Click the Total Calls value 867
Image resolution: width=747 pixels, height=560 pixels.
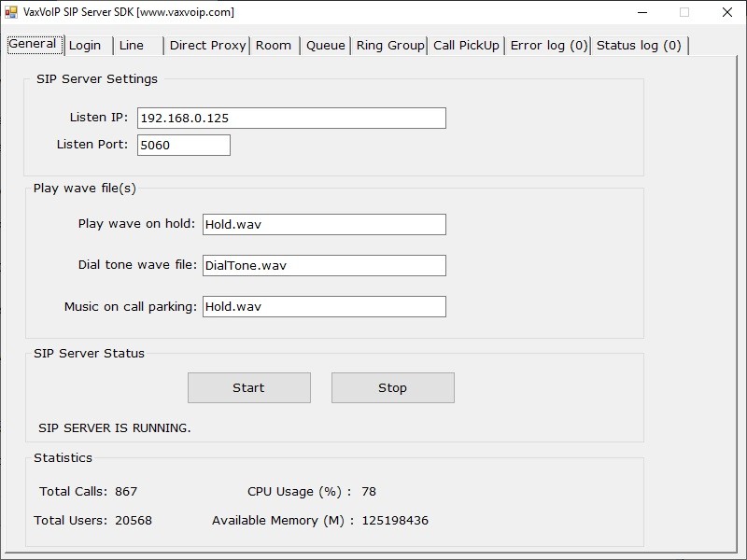(x=126, y=492)
